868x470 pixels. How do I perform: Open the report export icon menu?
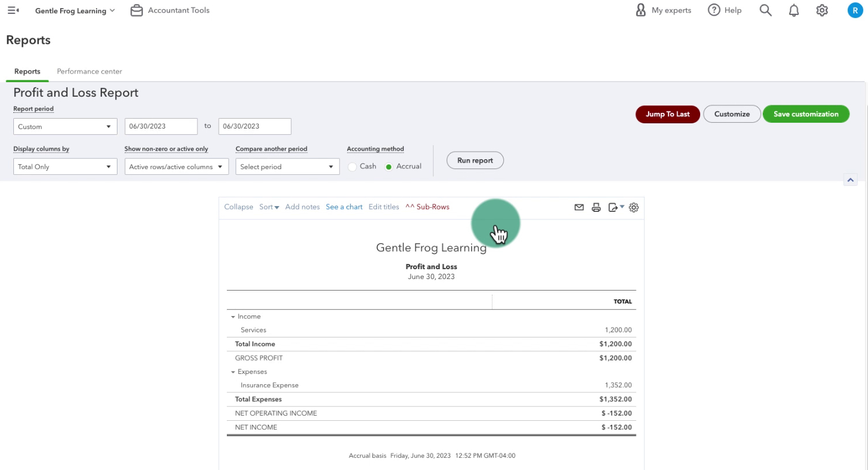click(x=616, y=207)
